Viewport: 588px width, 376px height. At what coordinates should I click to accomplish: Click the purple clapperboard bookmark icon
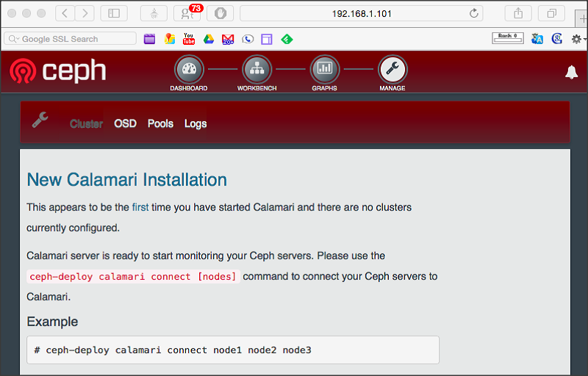point(150,39)
